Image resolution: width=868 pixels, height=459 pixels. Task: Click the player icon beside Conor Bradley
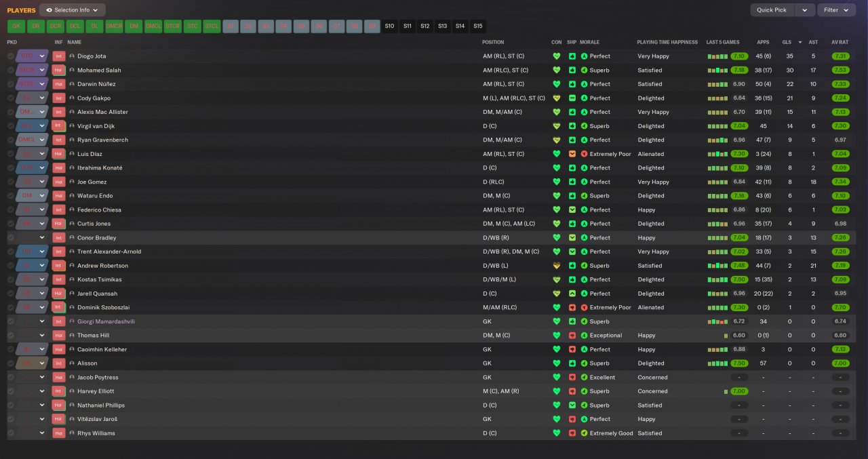coord(72,238)
